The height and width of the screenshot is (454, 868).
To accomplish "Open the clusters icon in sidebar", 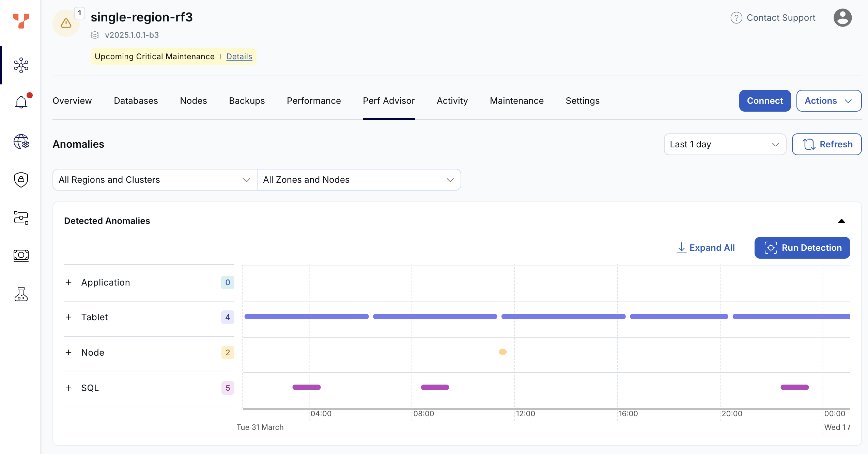I will 21,65.
